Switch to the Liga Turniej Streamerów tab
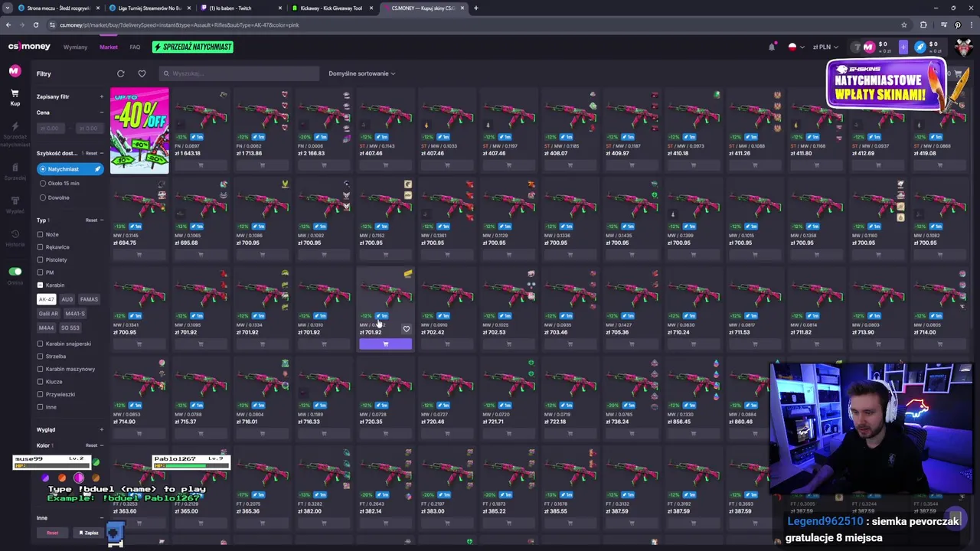The height and width of the screenshot is (551, 980). click(149, 8)
